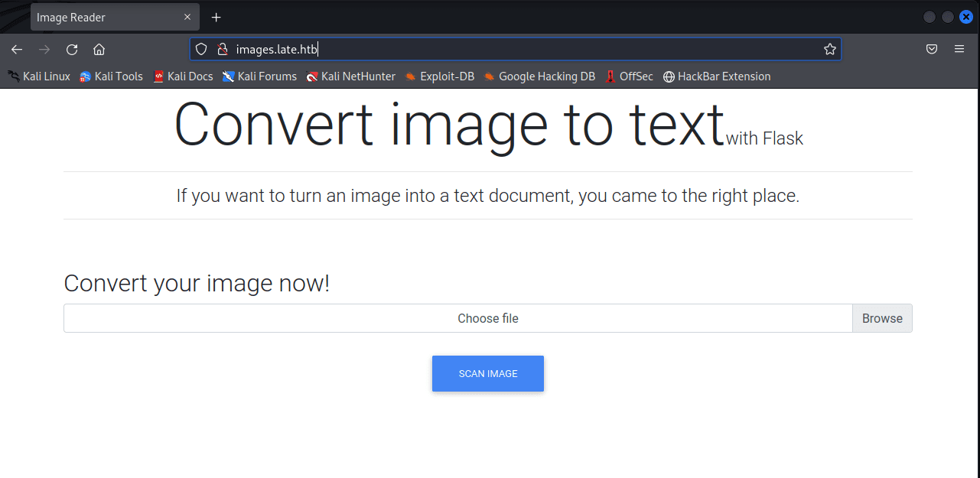Click the site permissions icon in address bar
Viewport: 980px width, 478px height.
(222, 48)
